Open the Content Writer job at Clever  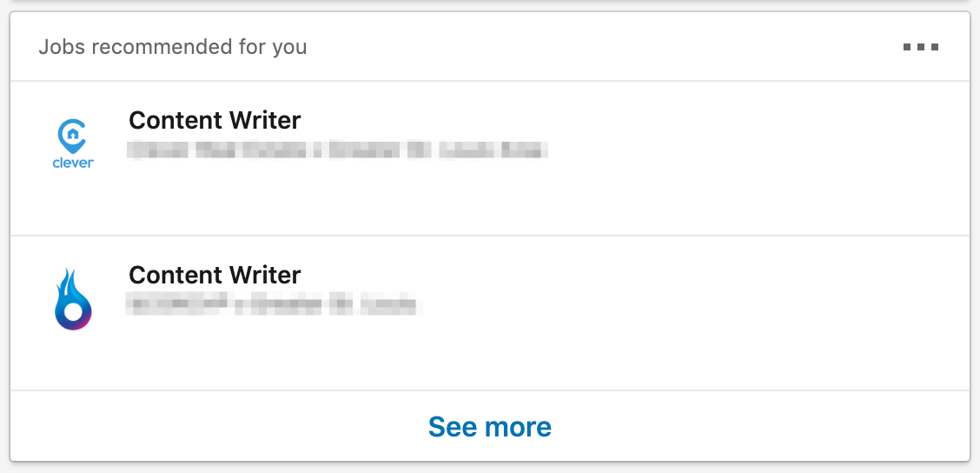(x=215, y=120)
